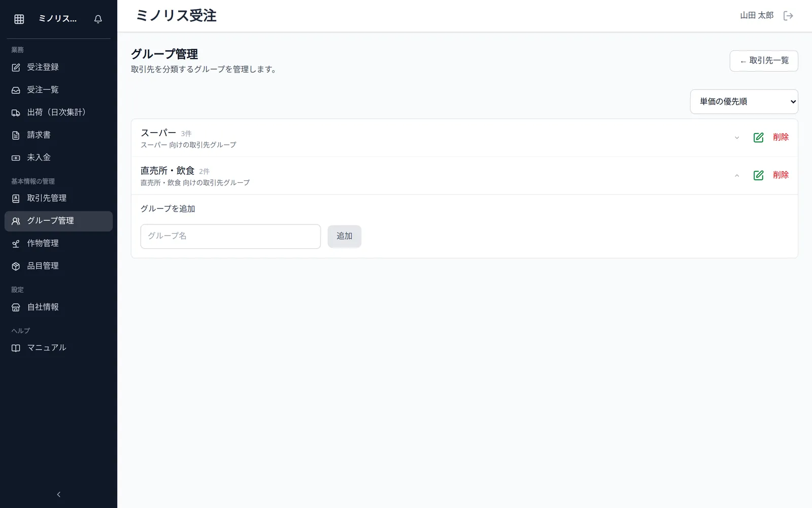Select グループ管理 in the sidebar
The image size is (812, 508).
click(x=58, y=221)
